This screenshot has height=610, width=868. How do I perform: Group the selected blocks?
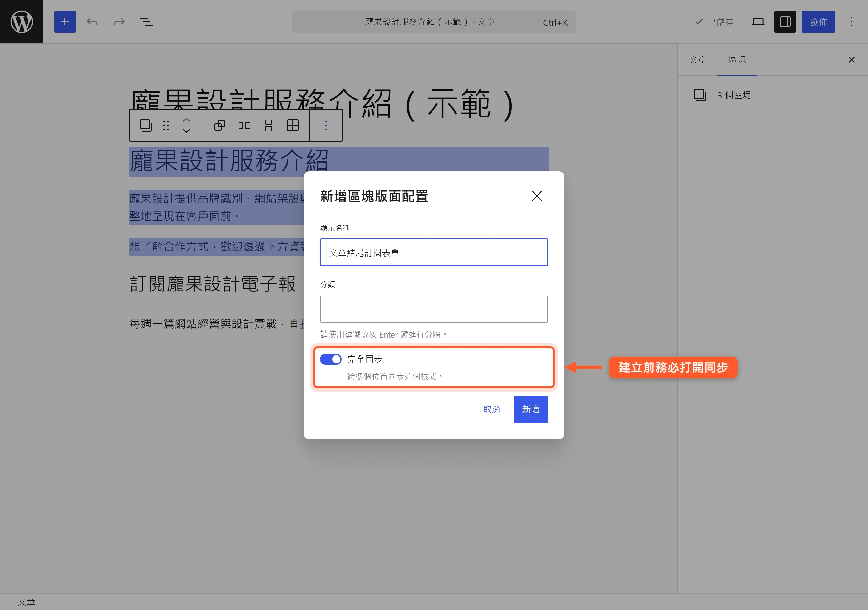pos(220,125)
